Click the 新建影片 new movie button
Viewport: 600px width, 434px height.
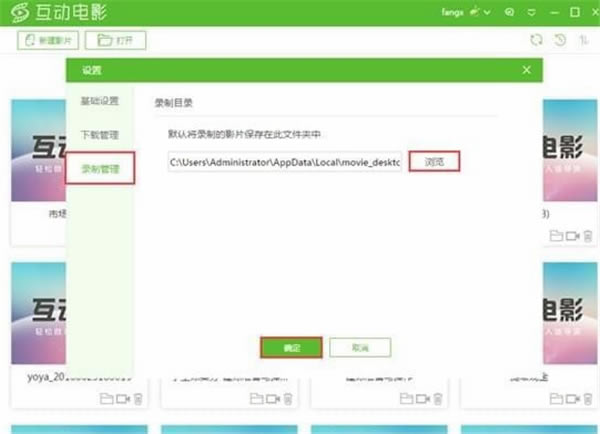[x=48, y=40]
